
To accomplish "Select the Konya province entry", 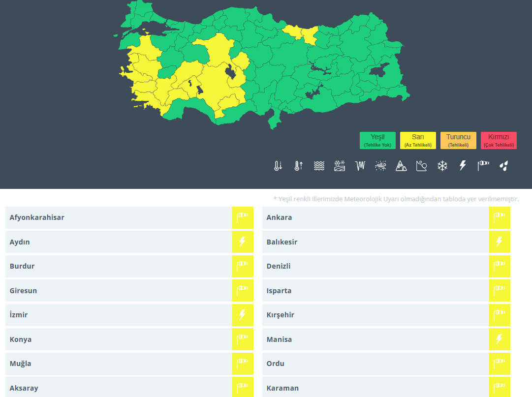I will (x=118, y=339).
